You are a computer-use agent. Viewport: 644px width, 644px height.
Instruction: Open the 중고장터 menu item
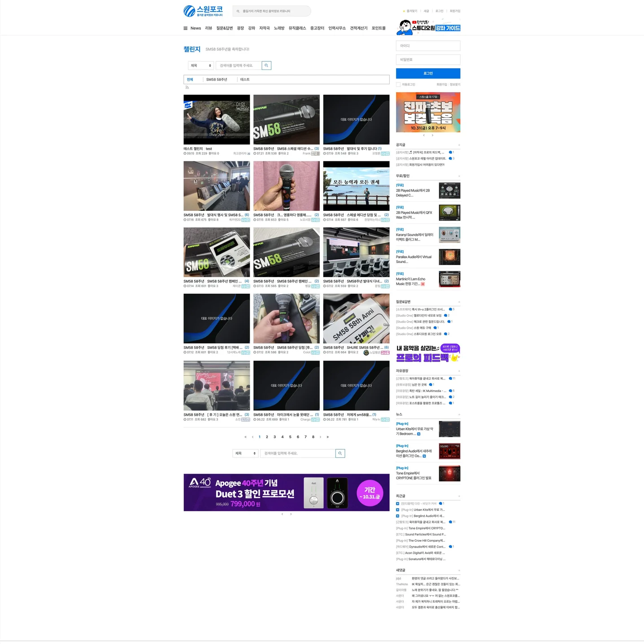click(x=317, y=28)
